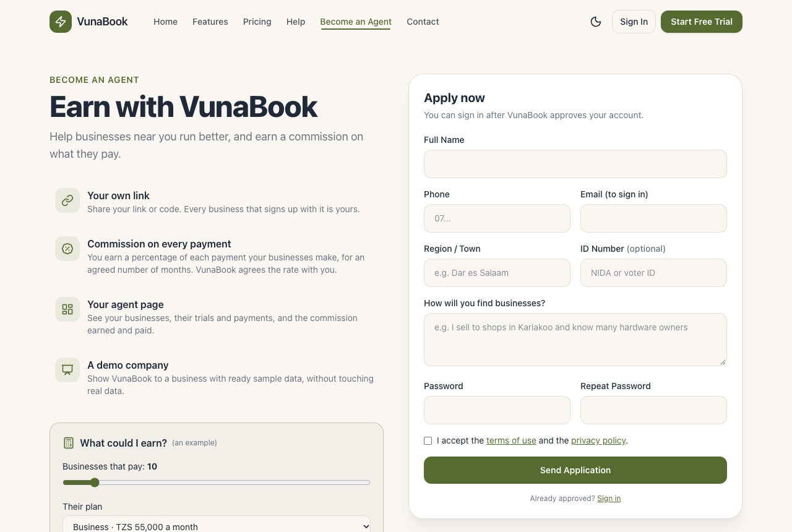Click the calculator icon next to What could I earn?
This screenshot has width=792, height=532.
tap(69, 443)
